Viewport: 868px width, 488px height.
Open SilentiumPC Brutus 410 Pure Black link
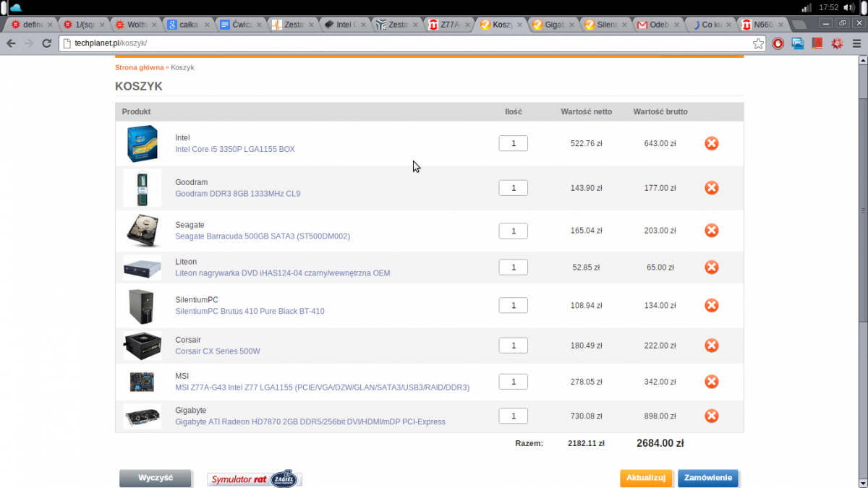[x=250, y=312]
